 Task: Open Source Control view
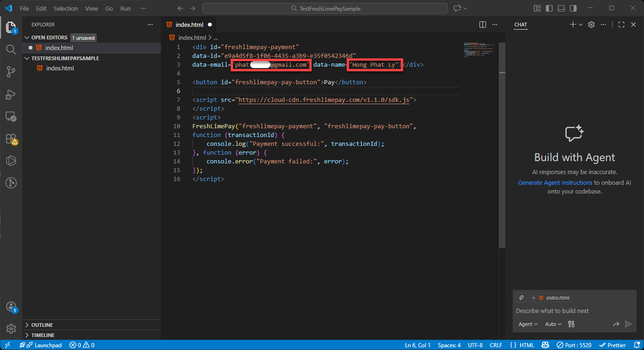pyautogui.click(x=11, y=72)
